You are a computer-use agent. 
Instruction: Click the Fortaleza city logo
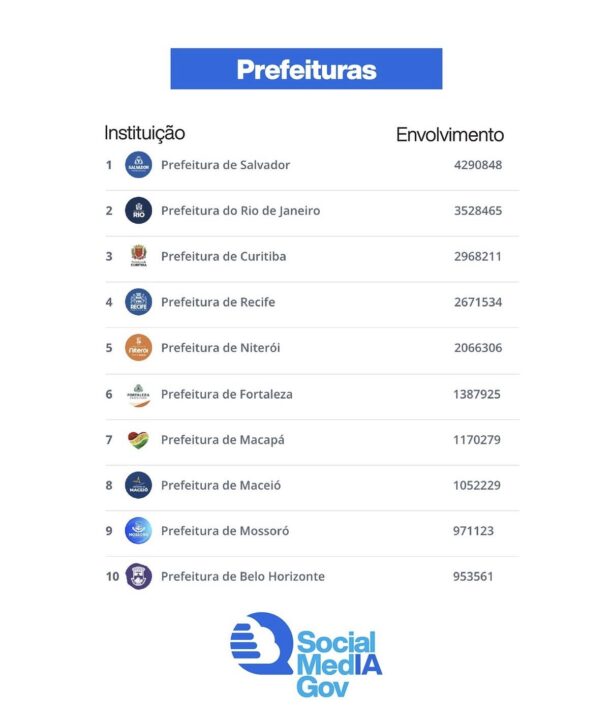pos(138,394)
